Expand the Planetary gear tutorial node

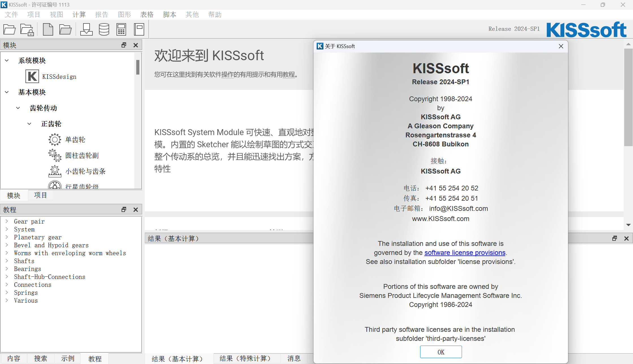click(7, 237)
